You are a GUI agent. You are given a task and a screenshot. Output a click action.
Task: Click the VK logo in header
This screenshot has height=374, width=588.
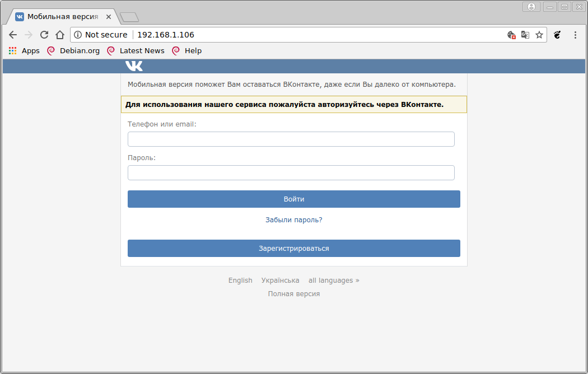pos(134,66)
